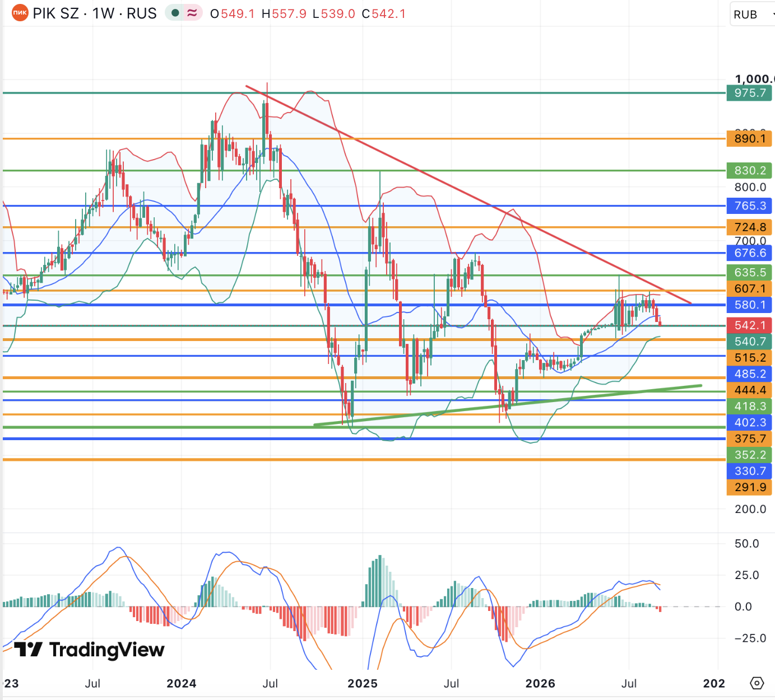The width and height of the screenshot is (775, 700).
Task: Select the red descending trendline
Action: (x=468, y=195)
